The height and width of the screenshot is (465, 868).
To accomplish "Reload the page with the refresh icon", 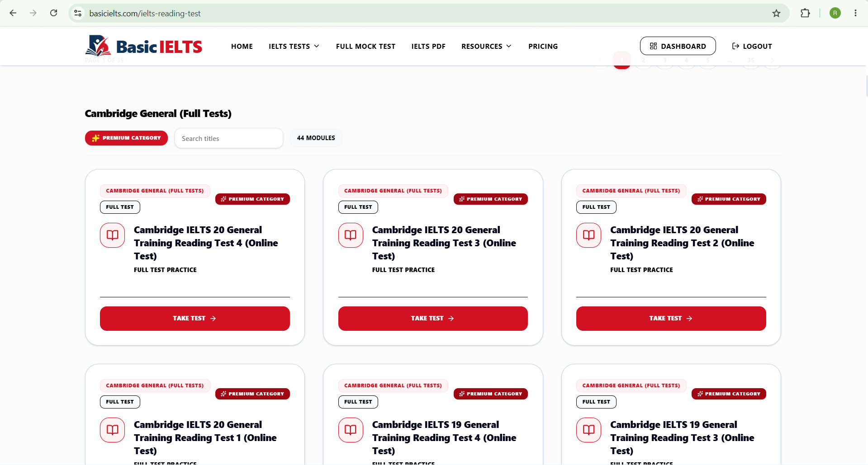I will (53, 13).
